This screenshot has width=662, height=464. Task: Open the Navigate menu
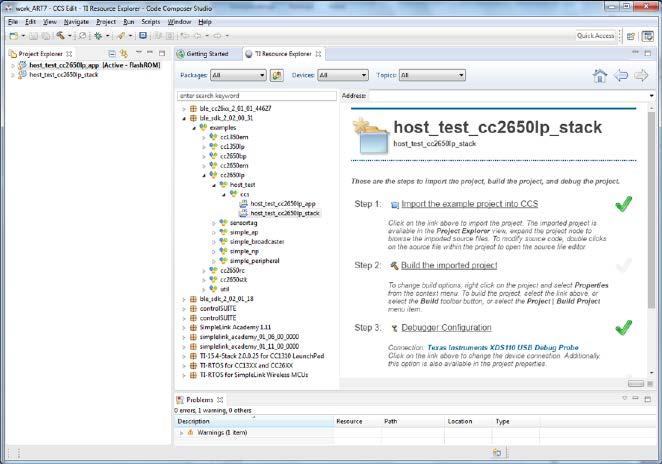click(x=76, y=22)
